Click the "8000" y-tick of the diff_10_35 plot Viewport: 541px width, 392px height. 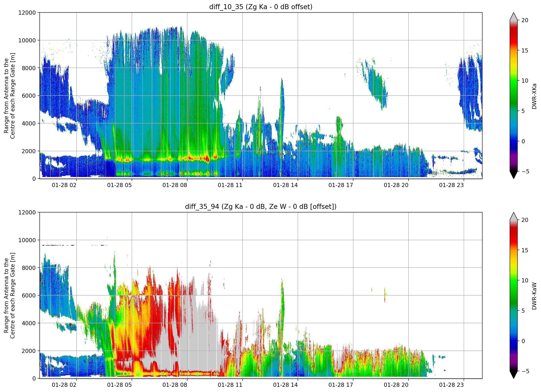click(29, 68)
